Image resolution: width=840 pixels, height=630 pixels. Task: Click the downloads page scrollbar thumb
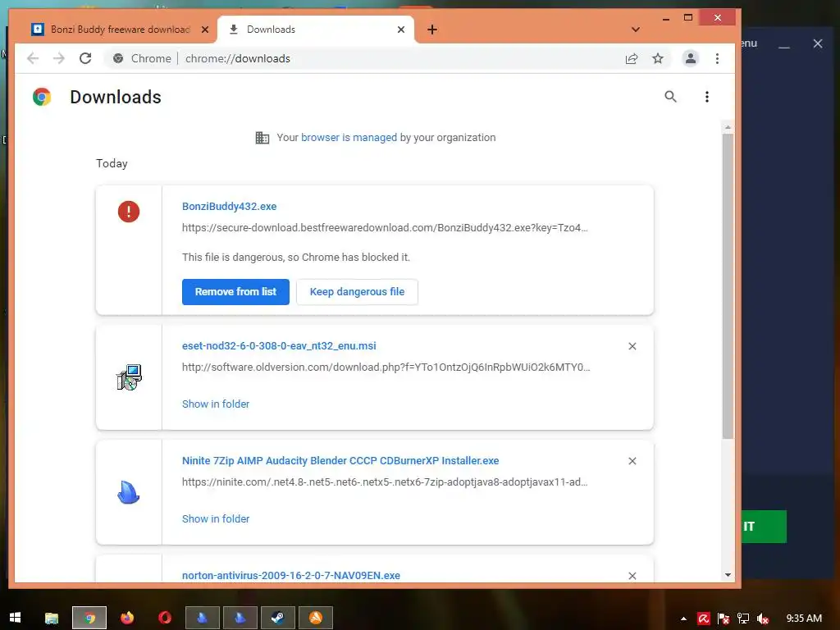coord(728,286)
